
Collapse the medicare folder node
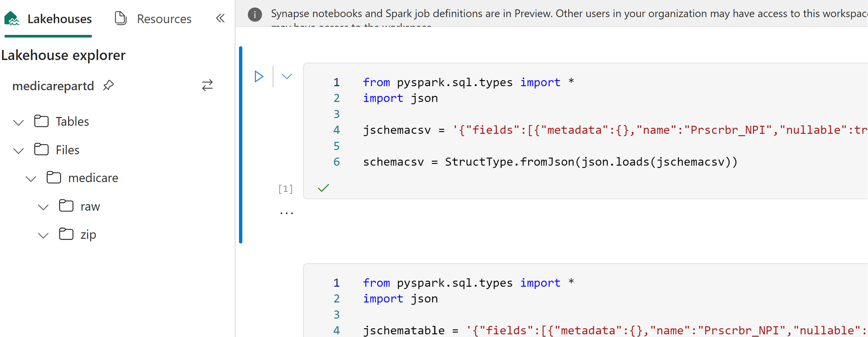click(31, 178)
